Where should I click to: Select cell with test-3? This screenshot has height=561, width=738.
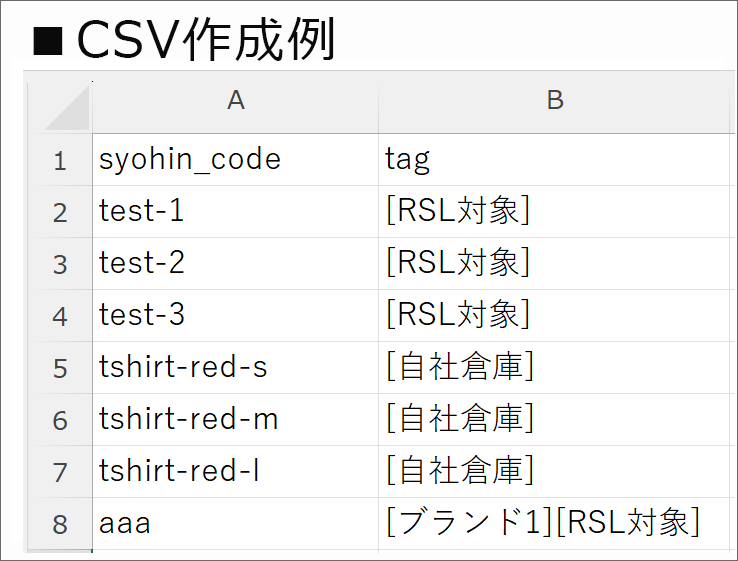[235, 315]
